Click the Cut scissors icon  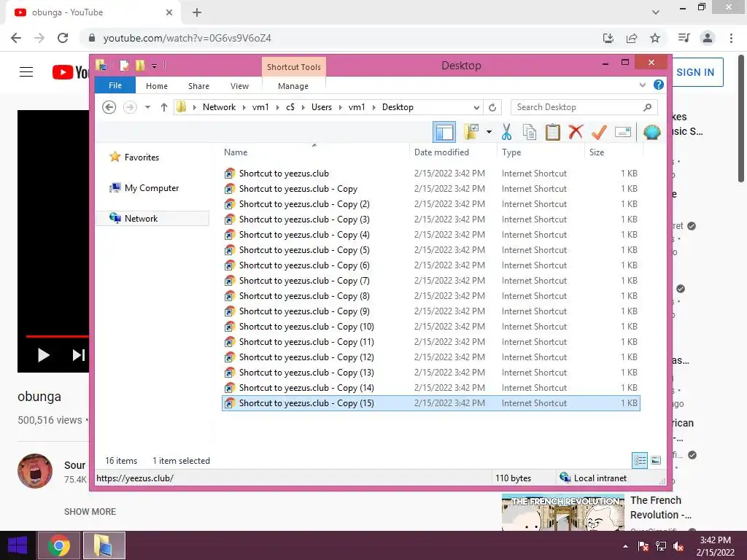coord(506,132)
